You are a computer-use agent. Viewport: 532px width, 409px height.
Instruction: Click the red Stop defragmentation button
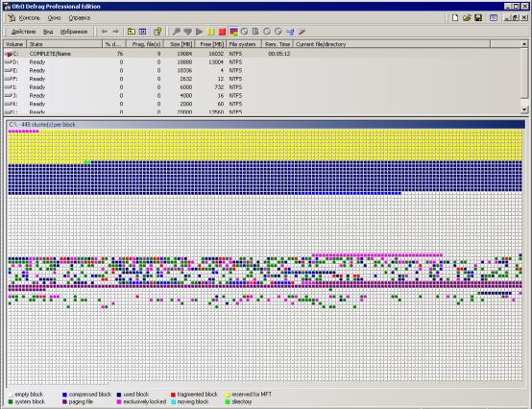[222, 32]
